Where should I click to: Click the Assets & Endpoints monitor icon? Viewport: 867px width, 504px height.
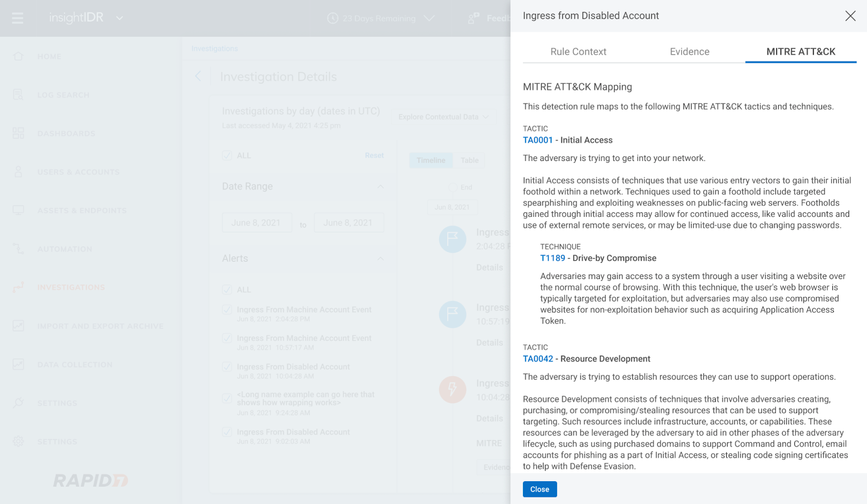pos(18,210)
